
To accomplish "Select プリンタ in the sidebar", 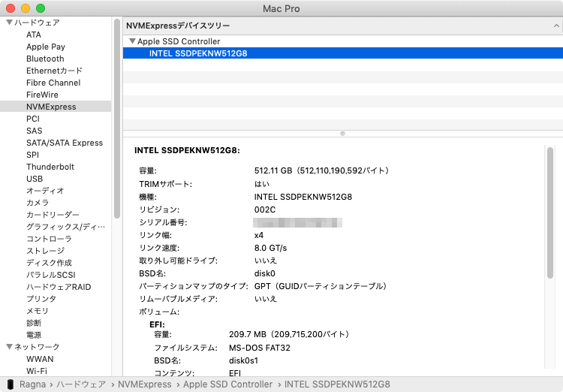I will 41,299.
